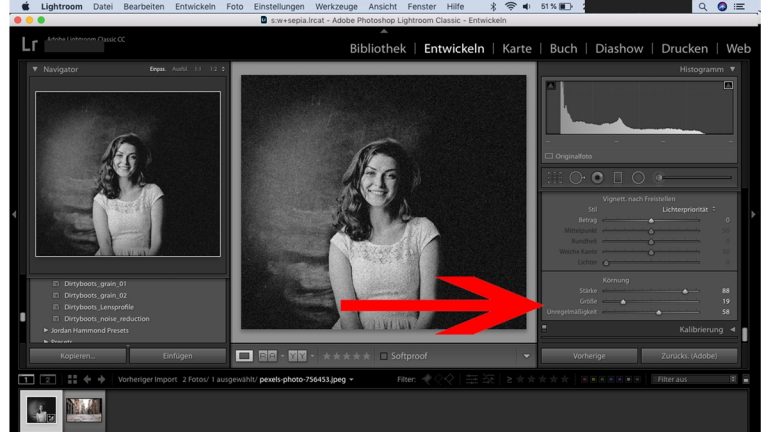Select the Graduated Filter tool
Viewport: 768px width, 432px height.
(617, 178)
